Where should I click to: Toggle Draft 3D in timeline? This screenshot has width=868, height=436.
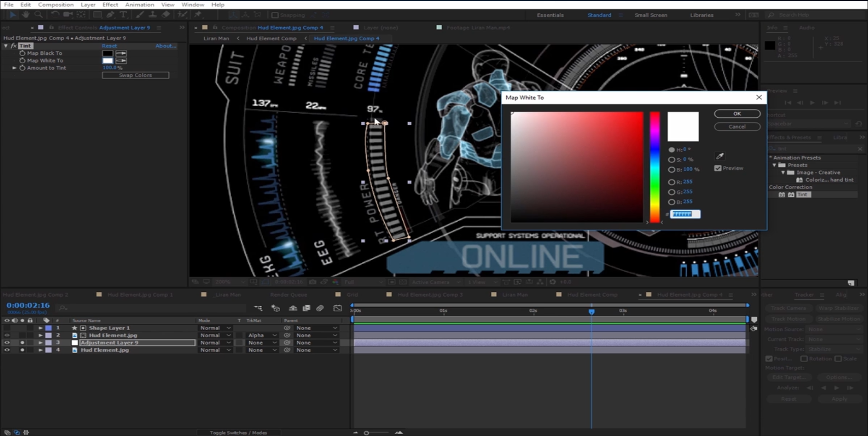275,308
